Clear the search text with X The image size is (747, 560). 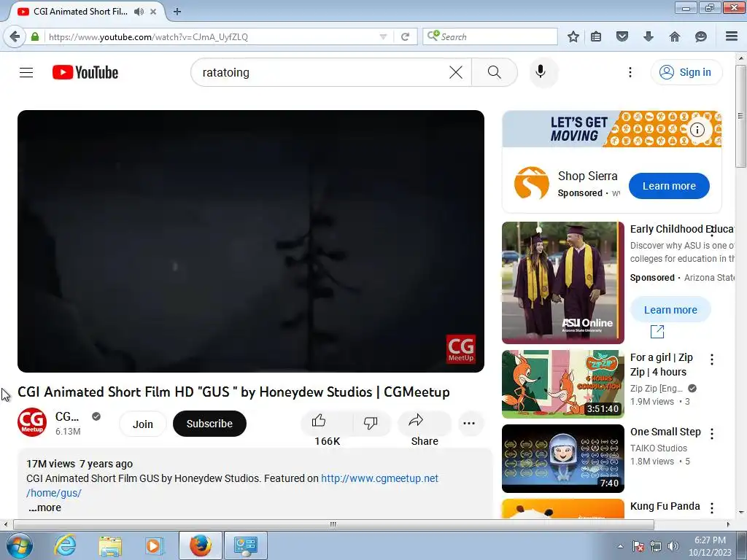455,72
